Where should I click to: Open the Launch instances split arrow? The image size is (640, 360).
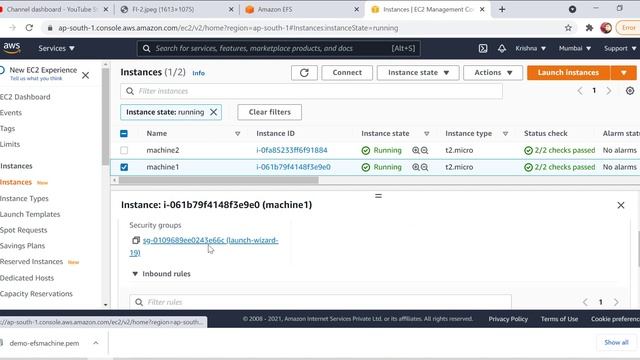623,73
